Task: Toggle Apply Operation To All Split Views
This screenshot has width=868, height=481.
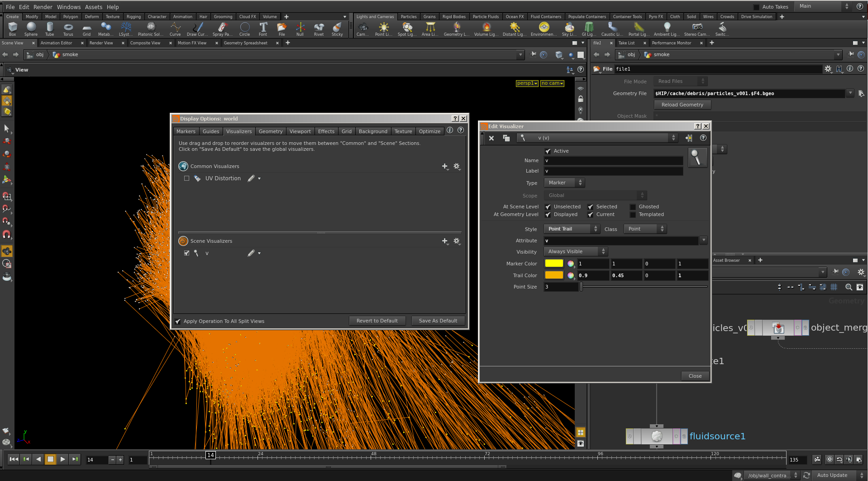Action: click(x=178, y=321)
